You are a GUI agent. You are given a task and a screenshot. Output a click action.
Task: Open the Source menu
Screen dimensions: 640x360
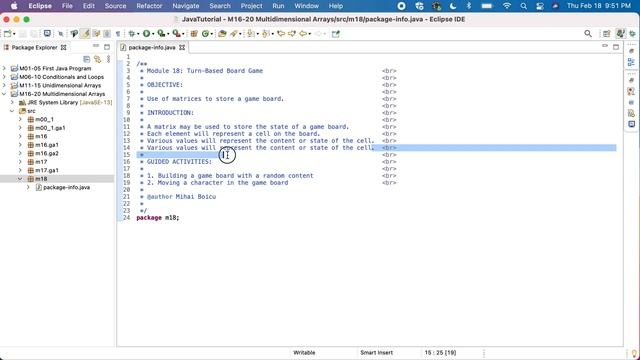click(116, 6)
